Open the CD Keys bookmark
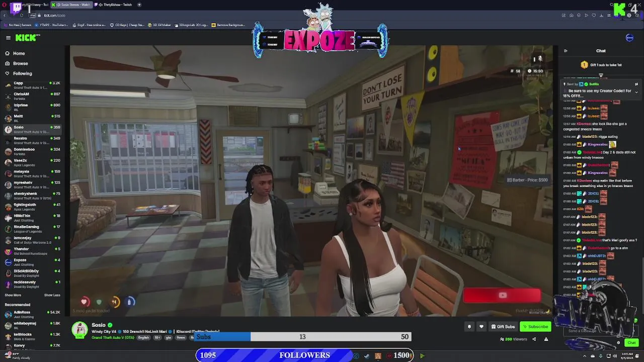This screenshot has height=362, width=644. pyautogui.click(x=127, y=25)
